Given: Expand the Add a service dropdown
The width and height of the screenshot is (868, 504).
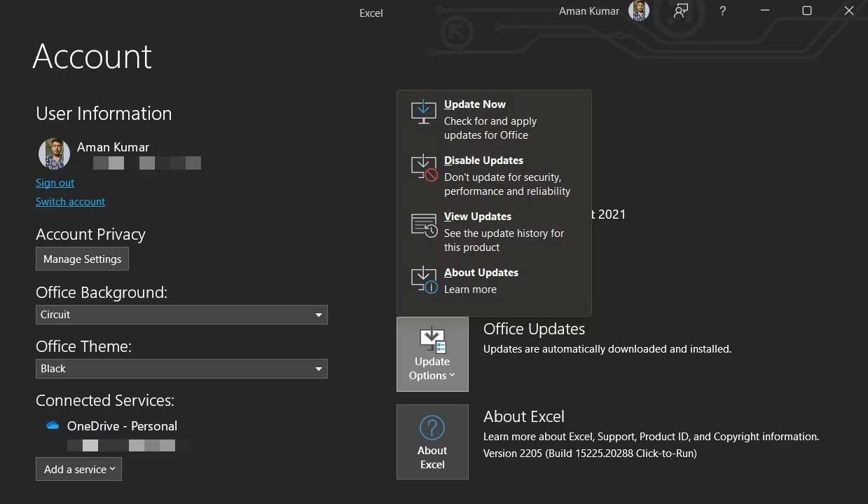Looking at the screenshot, I should point(78,469).
